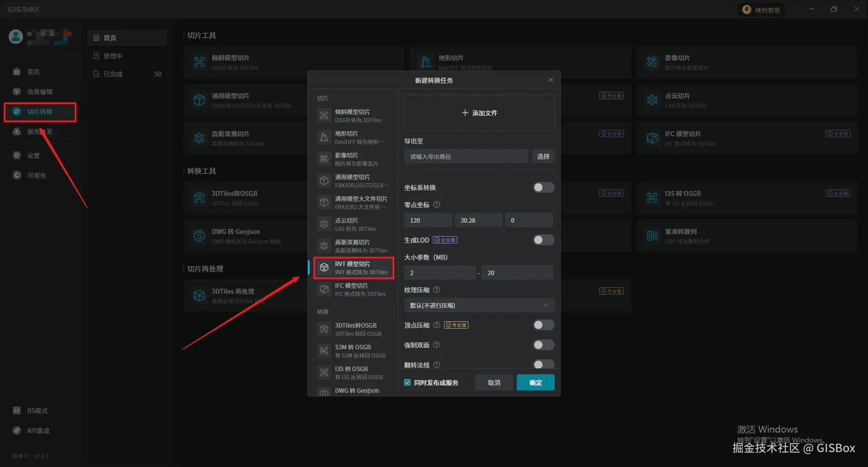Click 确定 button in dialog
The width and height of the screenshot is (868, 467).
pos(536,382)
